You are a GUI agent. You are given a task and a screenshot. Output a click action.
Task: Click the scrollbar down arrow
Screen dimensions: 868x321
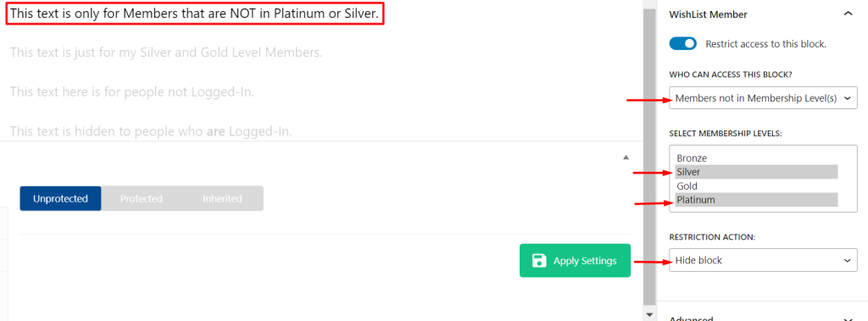coord(649,314)
